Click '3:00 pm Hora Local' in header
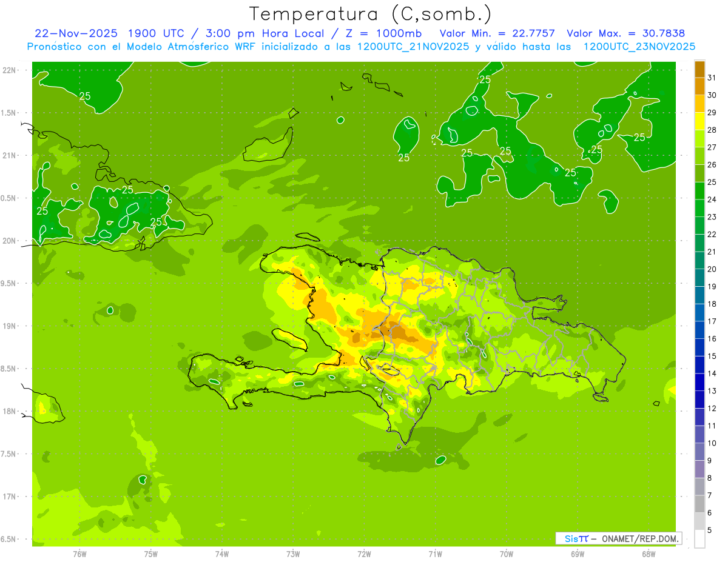 [266, 33]
